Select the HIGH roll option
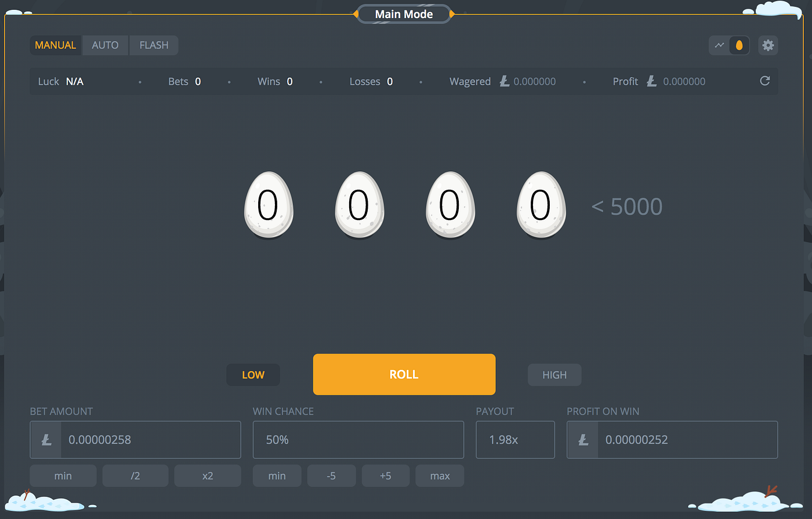812x519 pixels. pos(554,374)
